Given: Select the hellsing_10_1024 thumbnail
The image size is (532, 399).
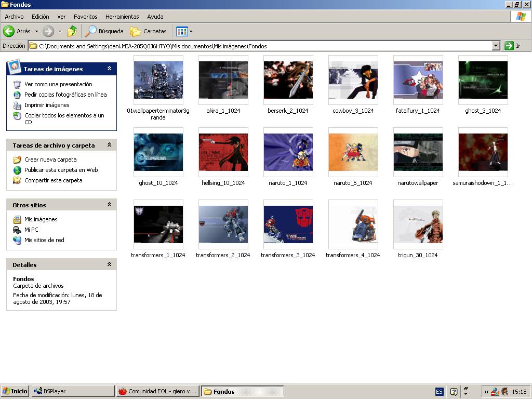Looking at the screenshot, I should [x=223, y=153].
